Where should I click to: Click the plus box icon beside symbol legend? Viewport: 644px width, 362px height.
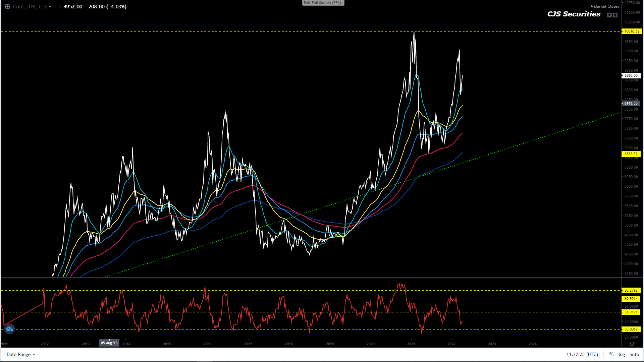point(7,6)
